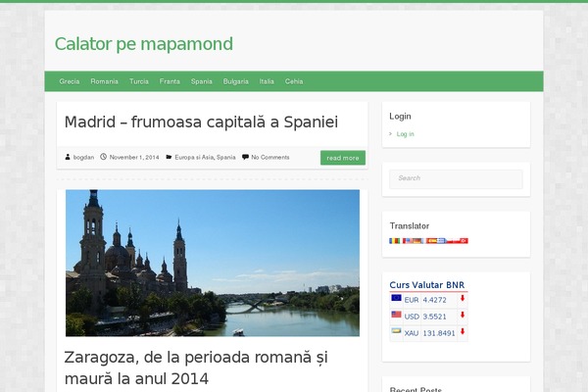
Task: Click the clock icon beside November 1, 2014
Action: pyautogui.click(x=104, y=157)
